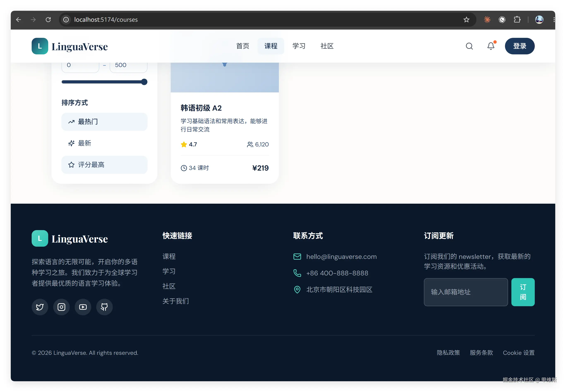
Task: Click the 排序方式 heading
Action: click(74, 103)
